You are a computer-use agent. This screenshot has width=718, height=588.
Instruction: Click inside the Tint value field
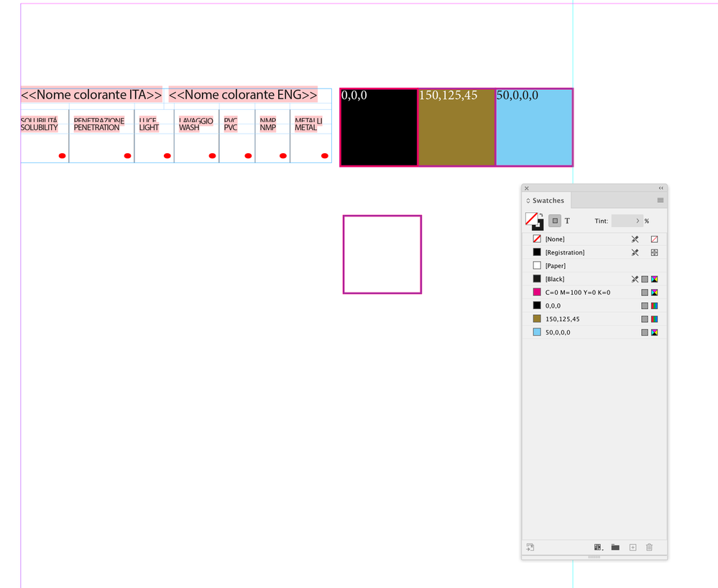(620, 221)
